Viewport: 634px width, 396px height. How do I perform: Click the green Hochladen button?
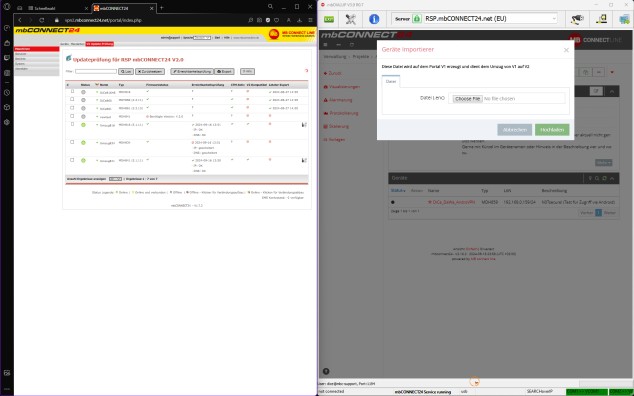552,130
